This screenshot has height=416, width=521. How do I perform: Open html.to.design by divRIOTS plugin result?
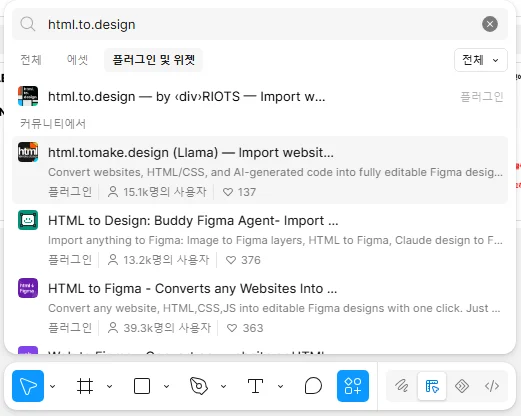point(260,96)
